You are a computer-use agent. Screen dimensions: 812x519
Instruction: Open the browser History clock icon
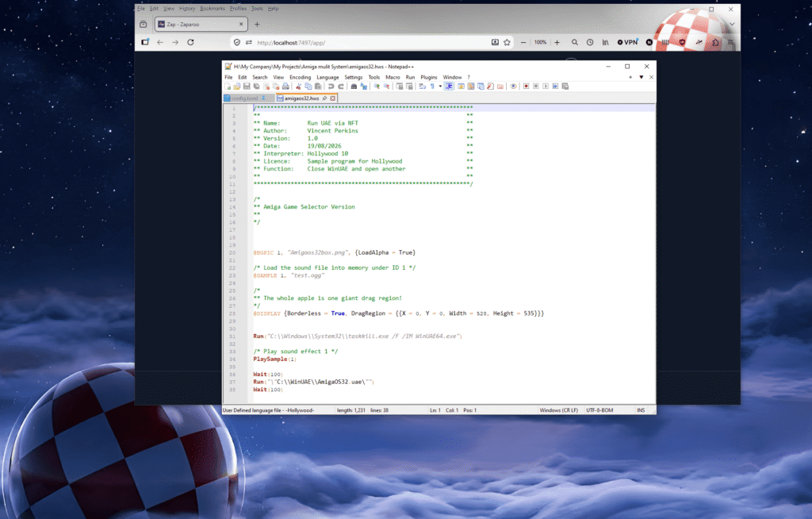click(590, 43)
